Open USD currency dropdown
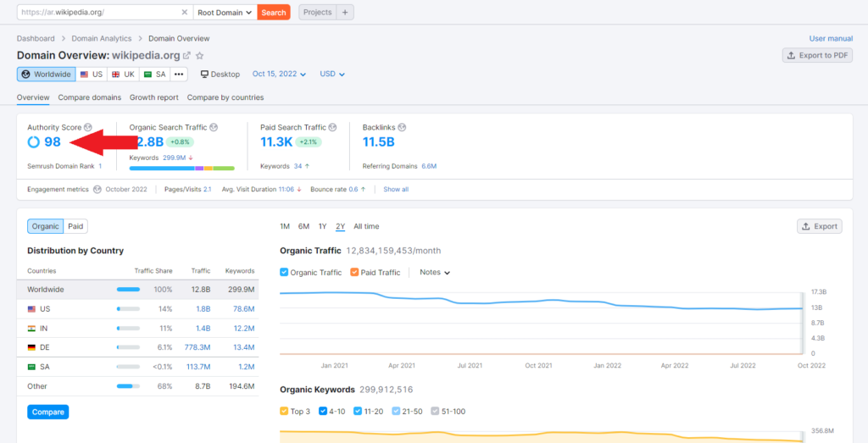Viewport: 868px width, 443px height. pos(332,75)
